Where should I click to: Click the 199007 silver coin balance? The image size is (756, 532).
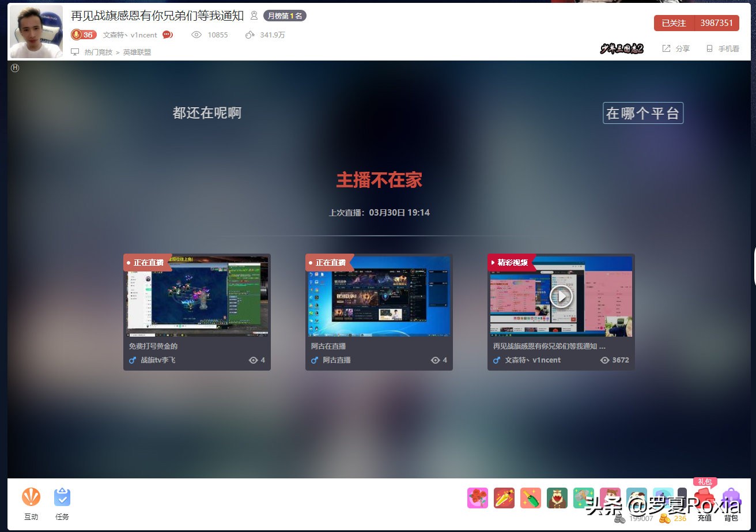[641, 519]
